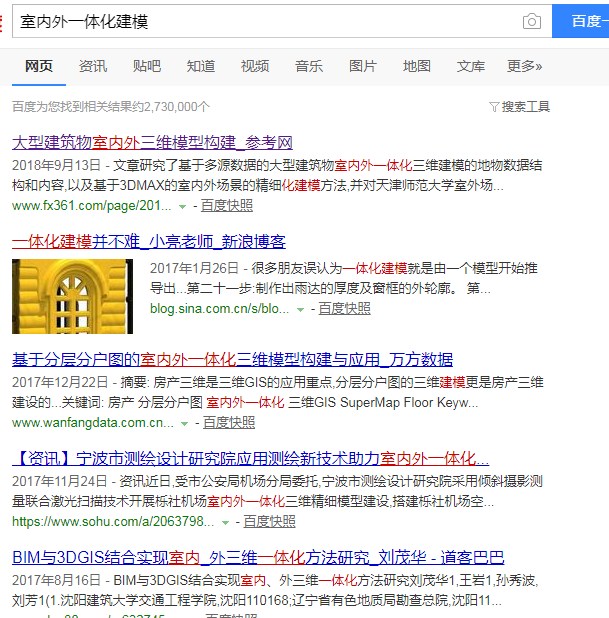
Task: Click snippet text dated 2017年12月22日
Action: 277,392
